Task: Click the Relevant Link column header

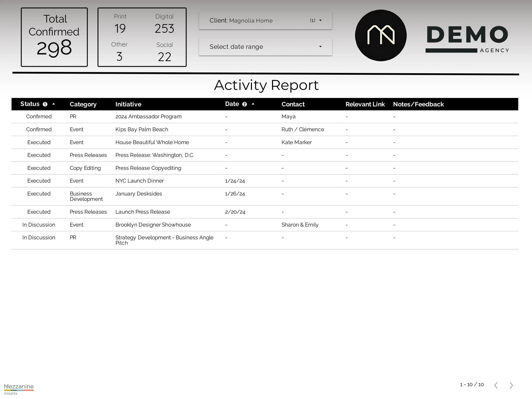Action: tap(365, 104)
